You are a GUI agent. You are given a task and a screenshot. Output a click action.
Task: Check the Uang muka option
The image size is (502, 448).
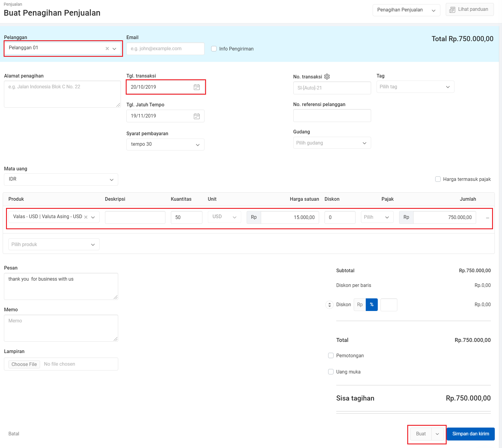(x=331, y=372)
